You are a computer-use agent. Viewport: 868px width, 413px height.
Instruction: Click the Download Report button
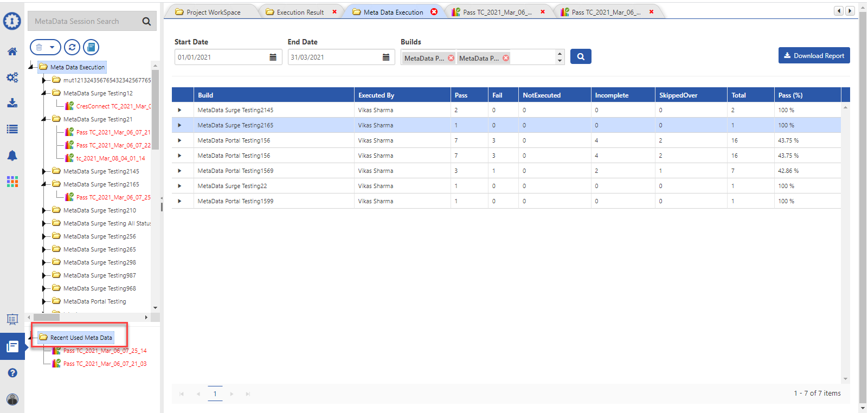click(814, 55)
